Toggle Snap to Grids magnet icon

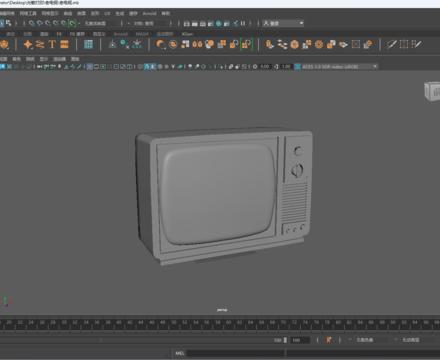32,23
